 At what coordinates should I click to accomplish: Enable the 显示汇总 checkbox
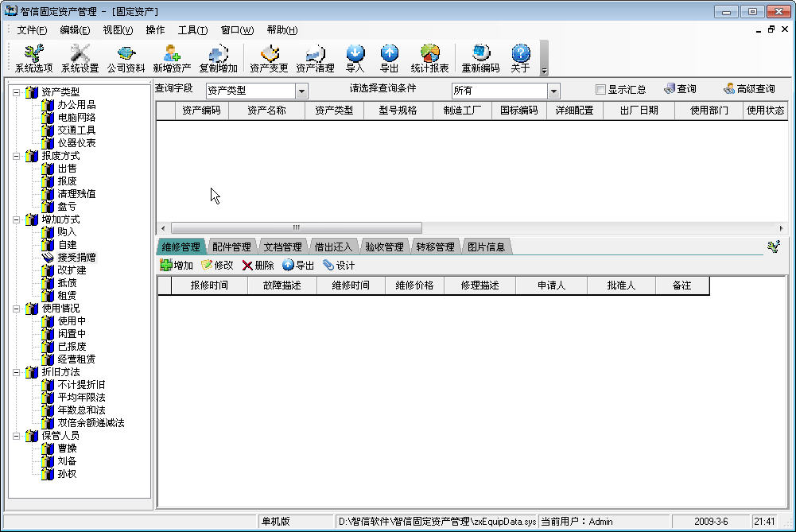tap(600, 89)
